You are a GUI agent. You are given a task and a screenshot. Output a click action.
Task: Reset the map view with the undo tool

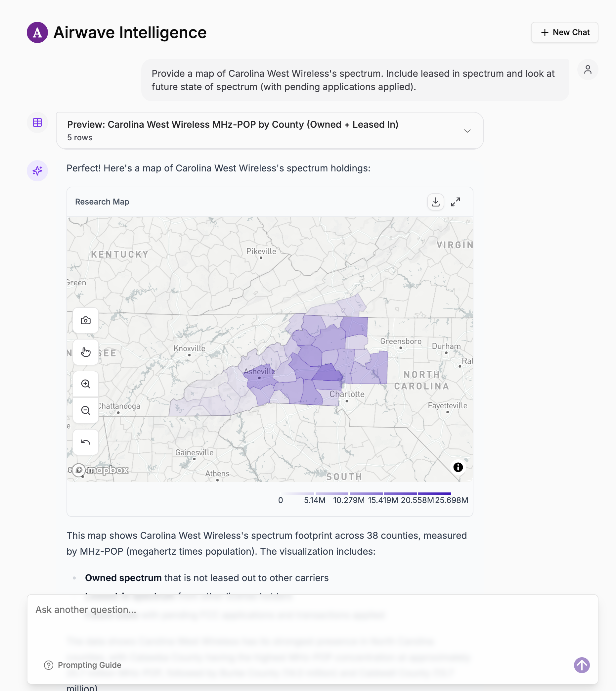coord(85,442)
